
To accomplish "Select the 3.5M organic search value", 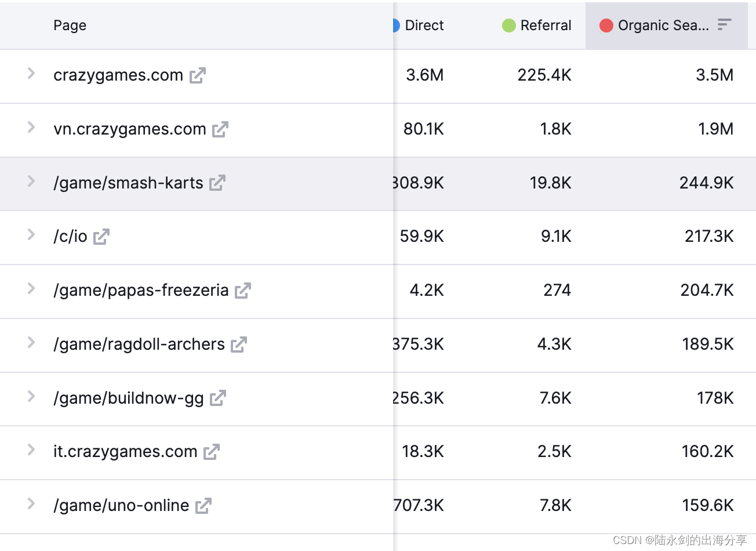I will coord(715,75).
